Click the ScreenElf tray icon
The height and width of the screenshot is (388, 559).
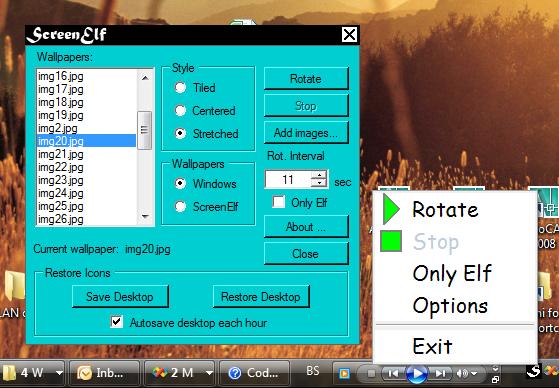tap(534, 372)
